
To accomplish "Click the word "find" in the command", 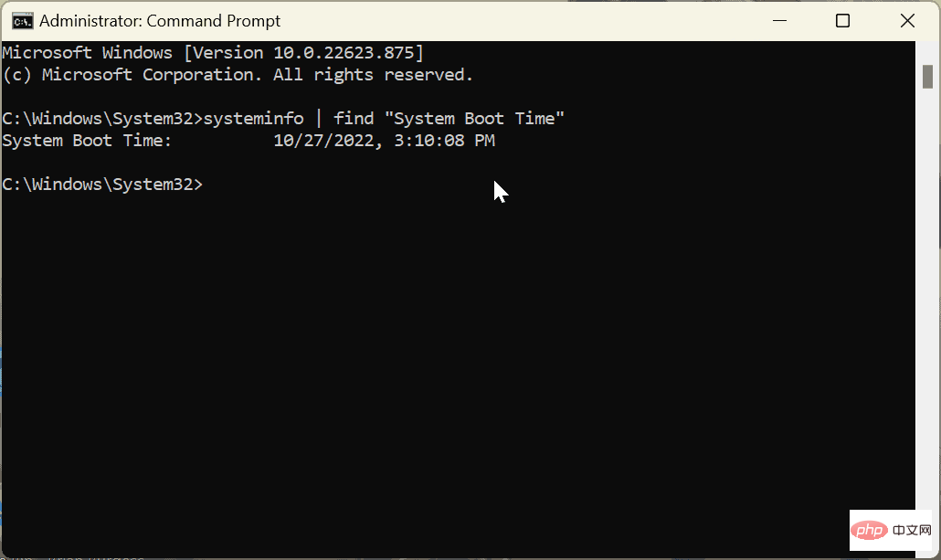I will point(354,118).
